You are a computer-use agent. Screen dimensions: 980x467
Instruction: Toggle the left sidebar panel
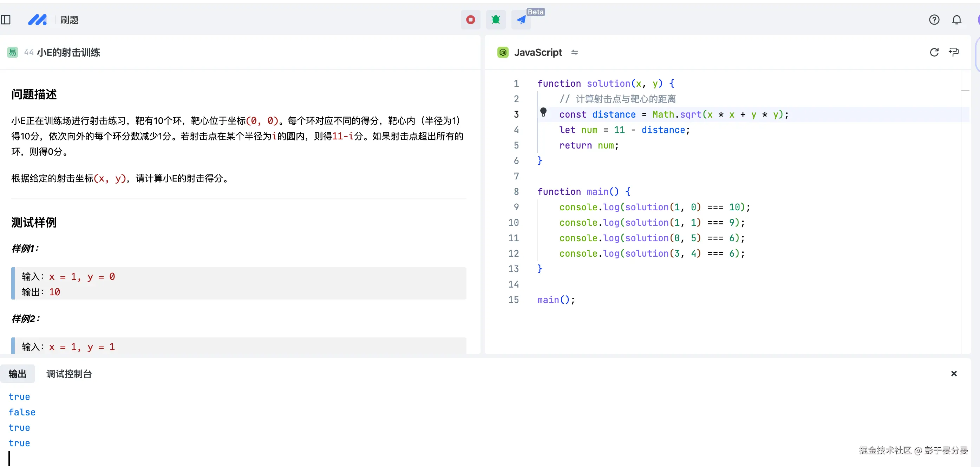click(6, 19)
